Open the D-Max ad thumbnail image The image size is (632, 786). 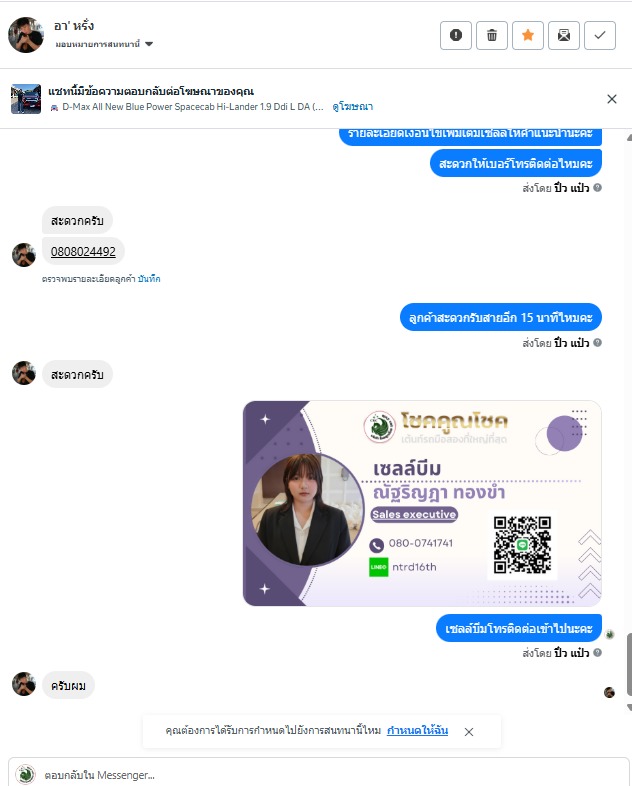coord(26,99)
